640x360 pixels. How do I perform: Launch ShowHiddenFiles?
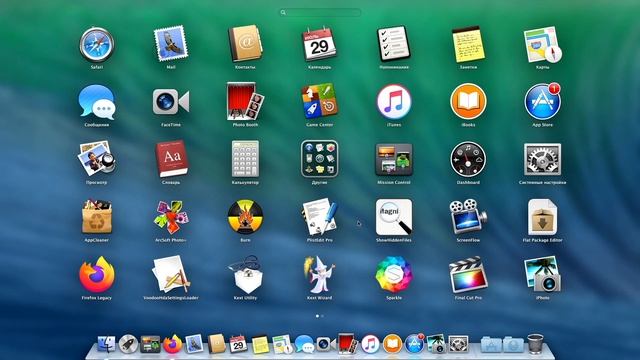(x=393, y=217)
